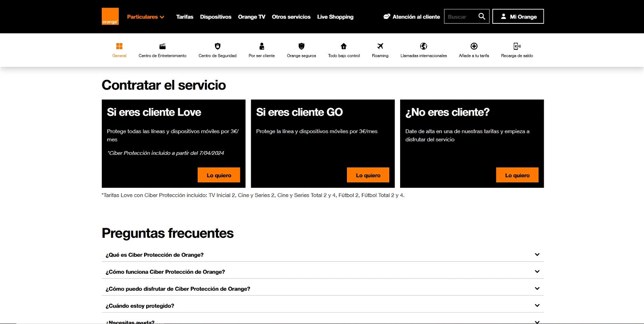Click Lo quiero for cliente GO
The image size is (644, 324).
pyautogui.click(x=368, y=175)
